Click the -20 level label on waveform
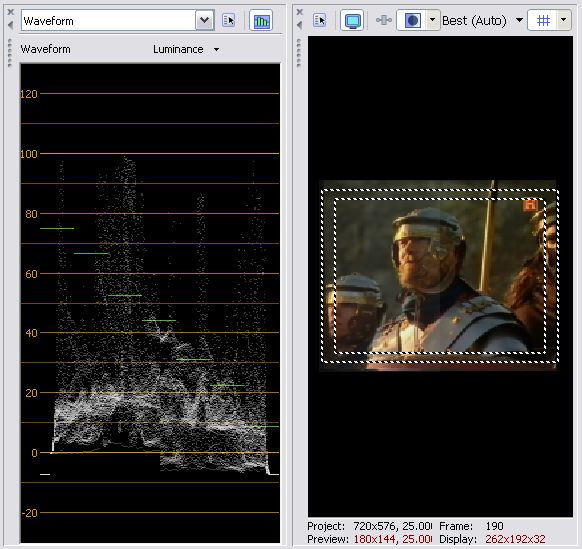The width and height of the screenshot is (582, 549). 30,513
